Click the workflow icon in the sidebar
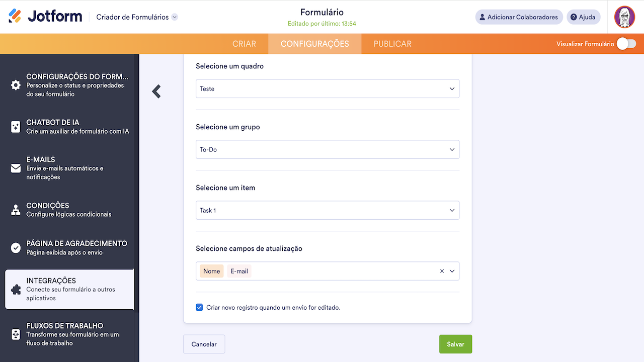The image size is (644, 362). click(16, 334)
